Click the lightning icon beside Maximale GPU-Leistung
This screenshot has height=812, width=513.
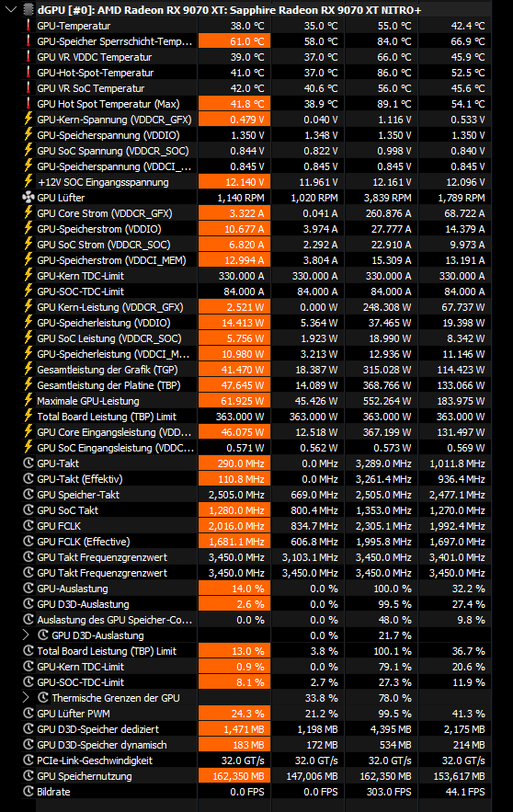[x=28, y=400]
